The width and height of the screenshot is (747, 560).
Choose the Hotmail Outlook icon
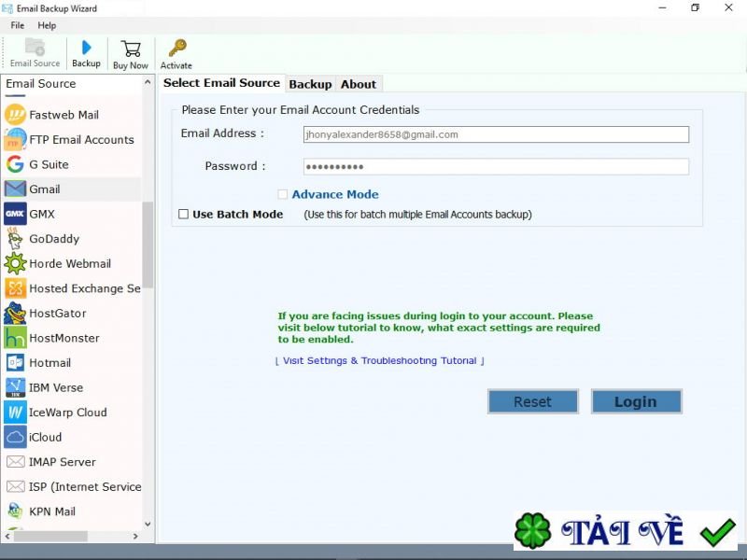point(15,362)
